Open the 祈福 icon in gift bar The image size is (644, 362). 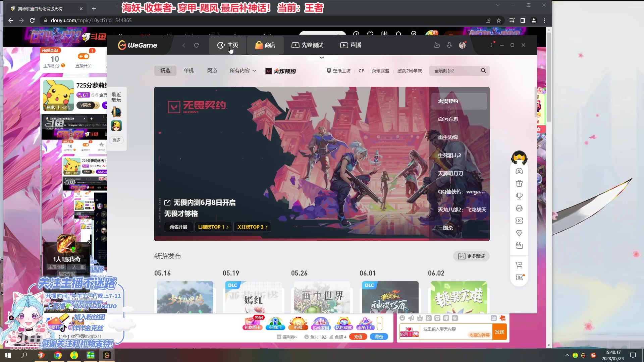(298, 323)
